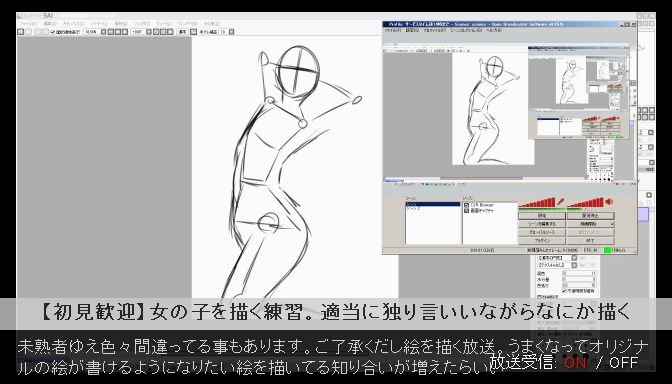Click the canvas rotation angle field
The image size is (672, 384).
pos(138,32)
